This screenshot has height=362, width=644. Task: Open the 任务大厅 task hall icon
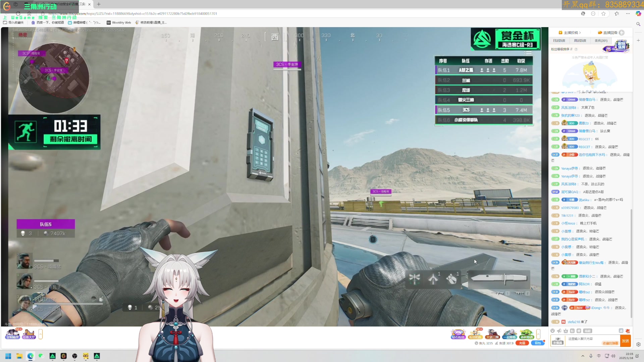(29, 334)
